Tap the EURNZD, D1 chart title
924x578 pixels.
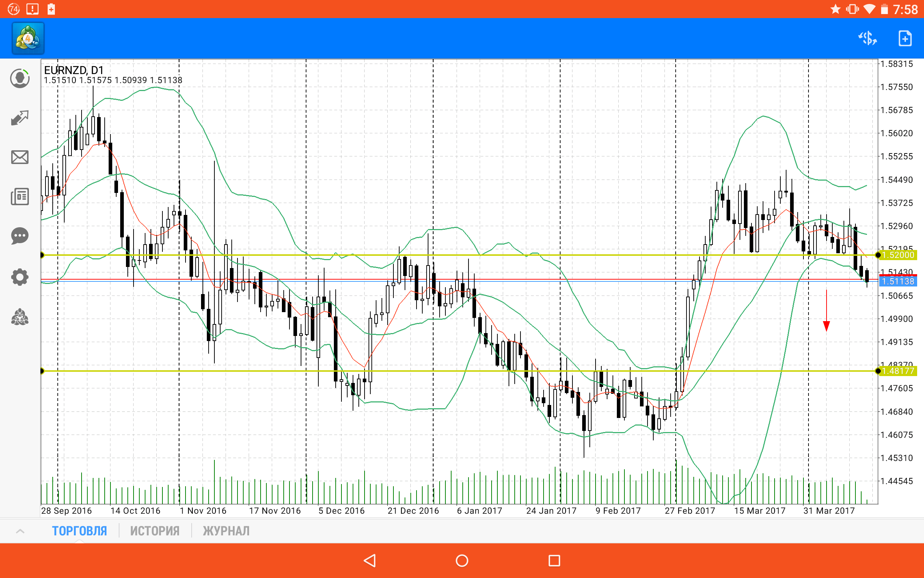(x=74, y=70)
